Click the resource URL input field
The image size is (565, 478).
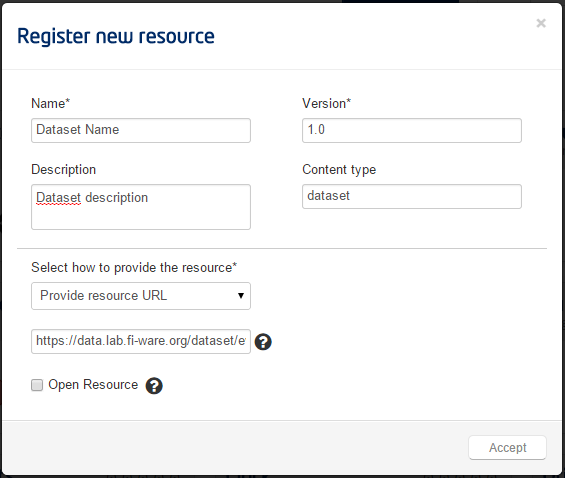141,341
